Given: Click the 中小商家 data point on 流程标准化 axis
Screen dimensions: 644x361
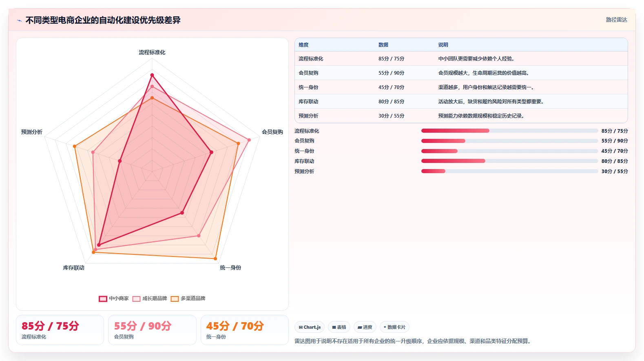Looking at the screenshot, I should tap(152, 75).
